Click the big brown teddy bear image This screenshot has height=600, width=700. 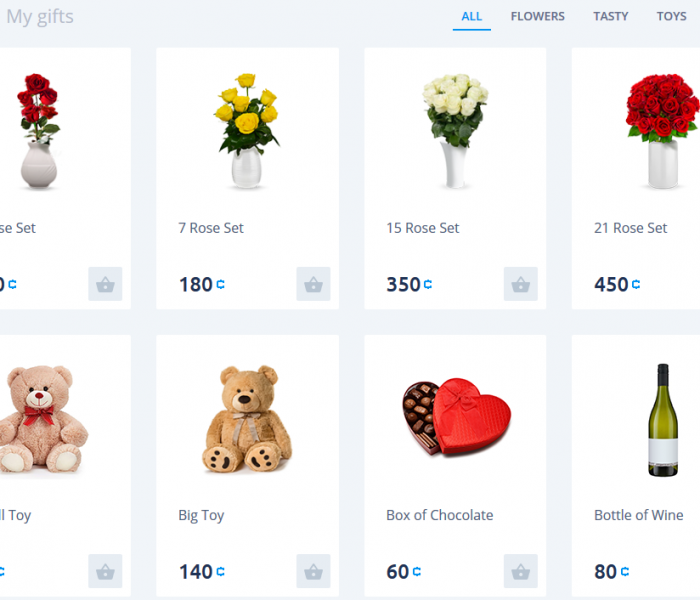click(x=247, y=418)
